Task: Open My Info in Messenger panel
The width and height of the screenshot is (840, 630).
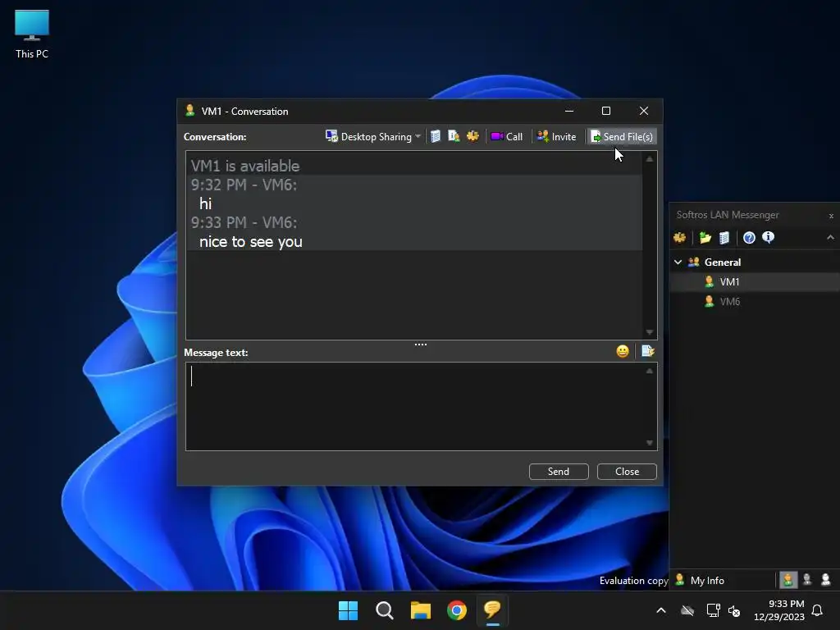Action: 700,580
